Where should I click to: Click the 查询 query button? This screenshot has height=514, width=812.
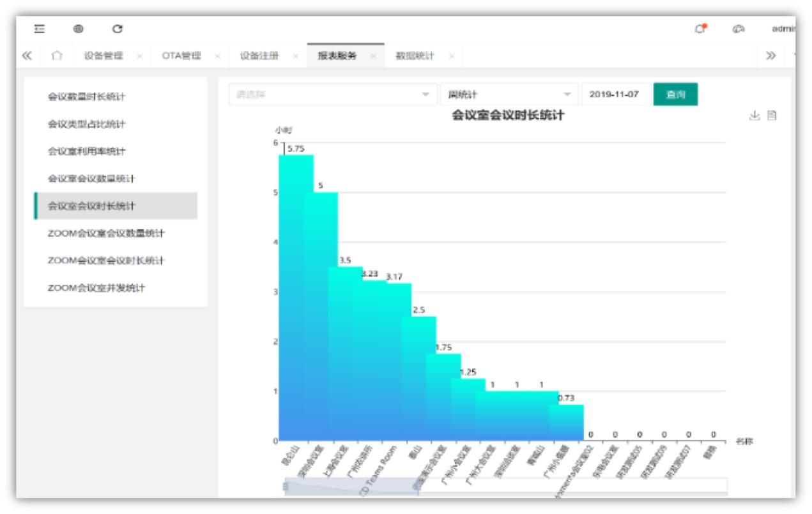pyautogui.click(x=675, y=94)
